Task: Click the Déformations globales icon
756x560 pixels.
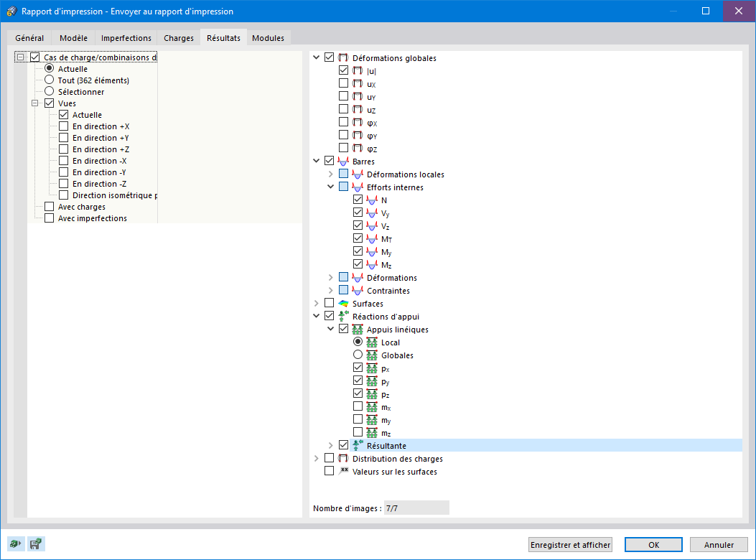Action: (343, 57)
